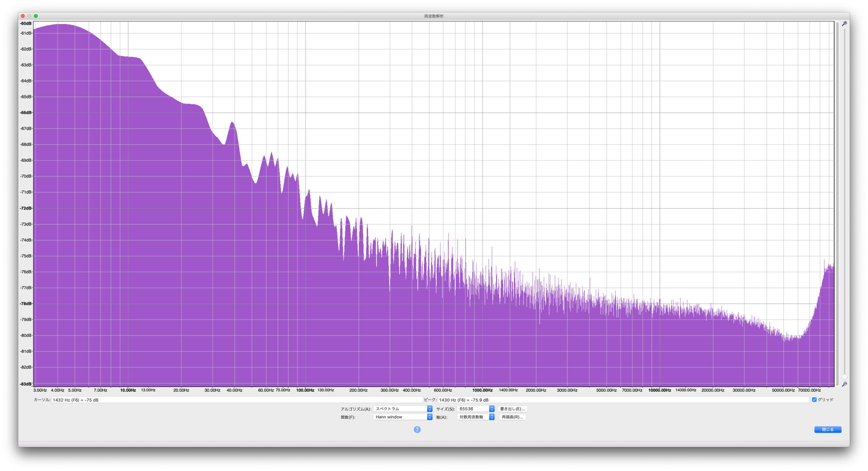The width and height of the screenshot is (868, 471).
Task: Open the blue help question mark icon
Action: pyautogui.click(x=417, y=430)
